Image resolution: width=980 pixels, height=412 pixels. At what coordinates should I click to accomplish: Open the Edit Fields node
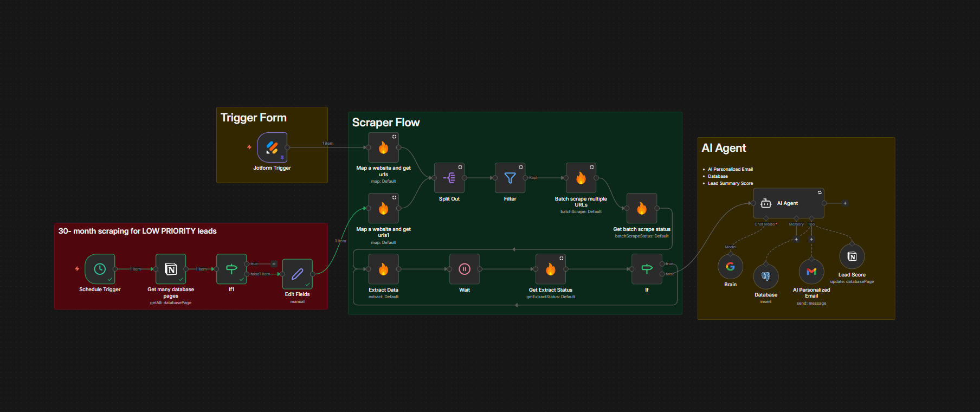click(x=297, y=274)
